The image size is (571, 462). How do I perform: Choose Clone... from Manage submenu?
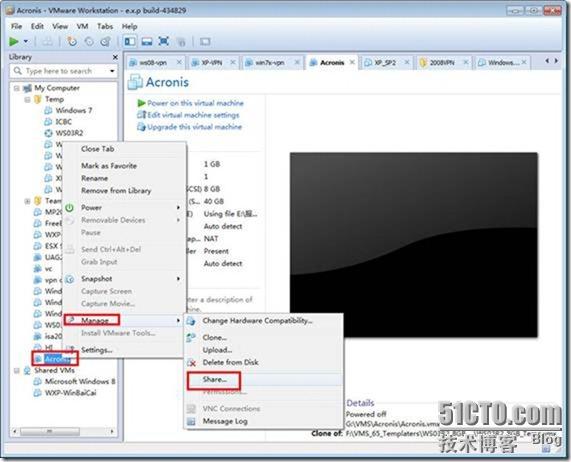tap(264, 337)
